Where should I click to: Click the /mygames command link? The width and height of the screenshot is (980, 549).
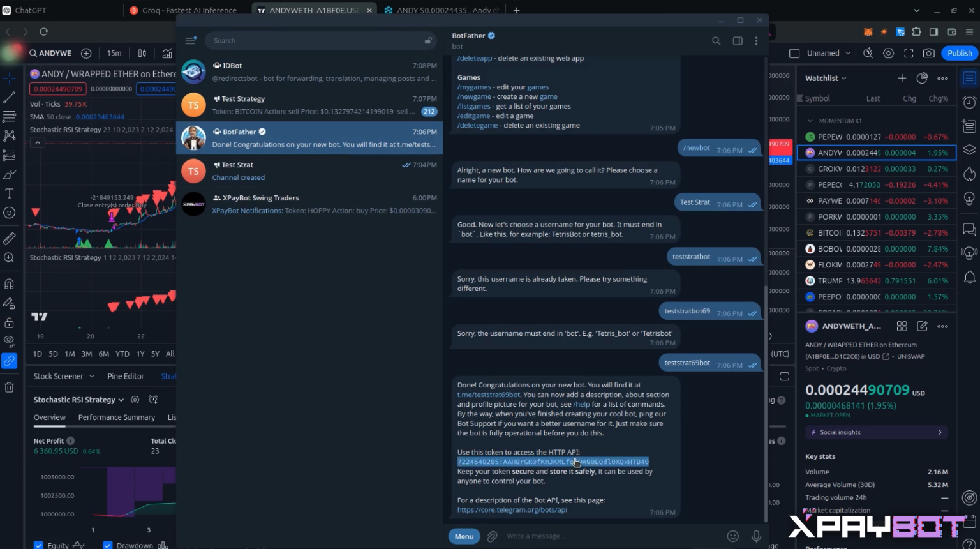474,87
